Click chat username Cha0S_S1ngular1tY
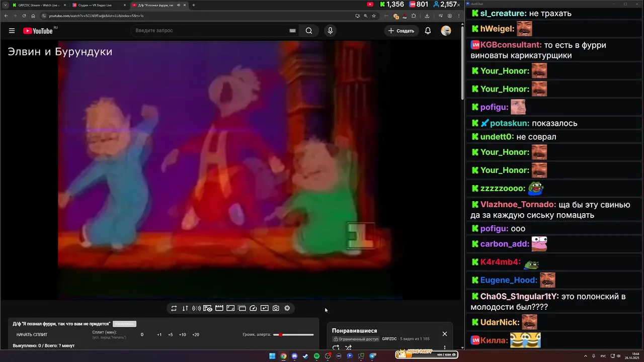Screen dimensions: 644x362 (x=519, y=296)
